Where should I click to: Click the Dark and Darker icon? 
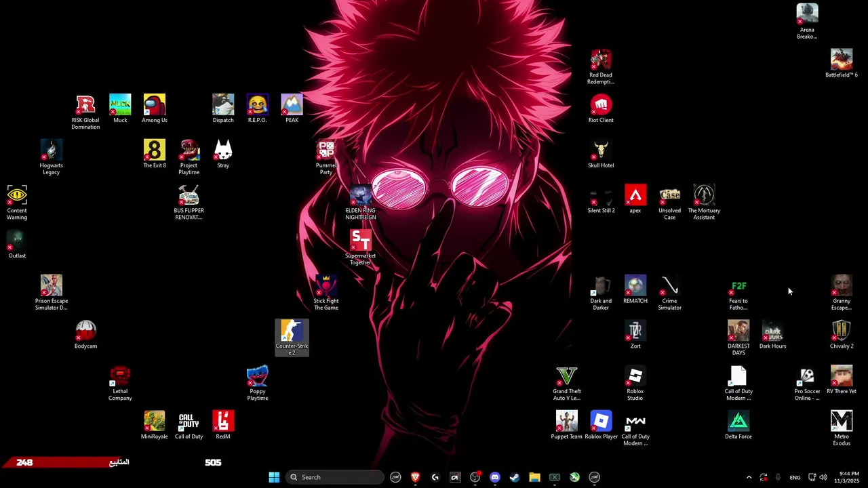click(601, 293)
